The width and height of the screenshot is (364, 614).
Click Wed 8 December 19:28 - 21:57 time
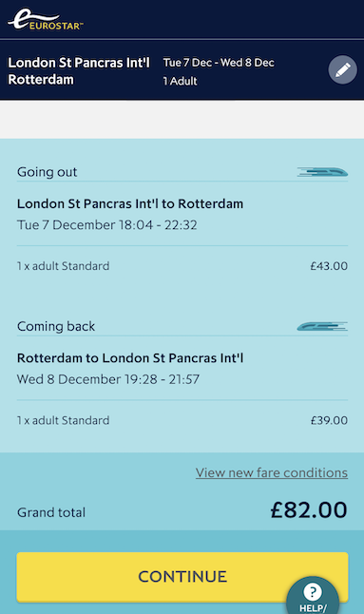point(108,379)
